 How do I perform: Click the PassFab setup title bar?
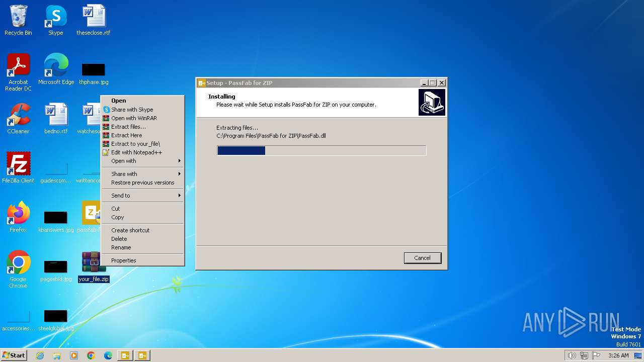click(x=308, y=83)
